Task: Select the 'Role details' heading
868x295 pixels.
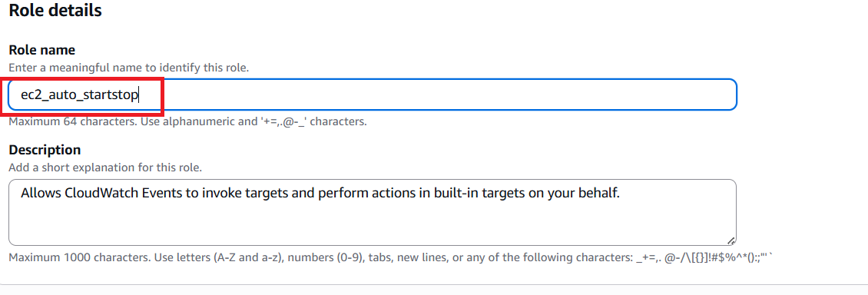Action: click(55, 10)
